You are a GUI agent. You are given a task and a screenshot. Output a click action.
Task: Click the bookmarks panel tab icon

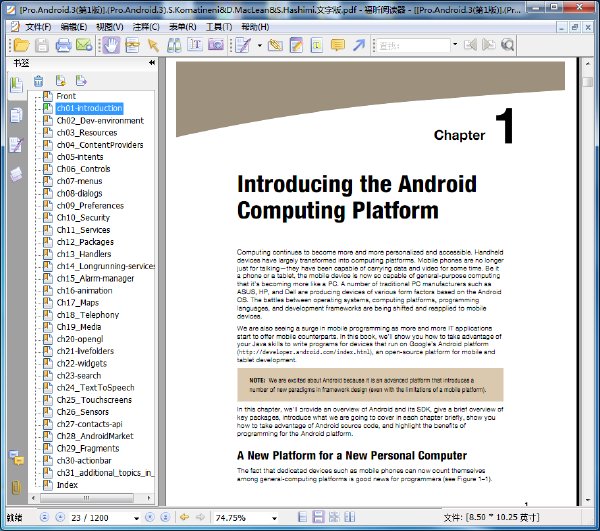[x=16, y=85]
